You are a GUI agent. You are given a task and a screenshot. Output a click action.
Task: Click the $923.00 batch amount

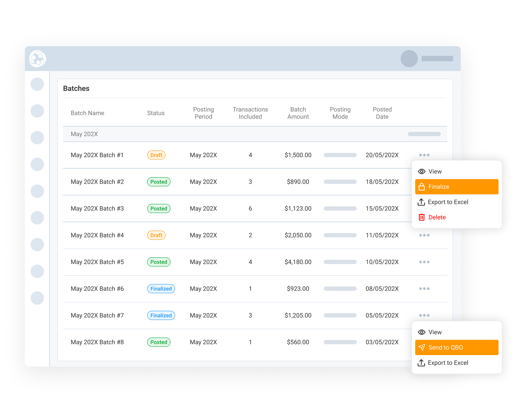click(298, 289)
